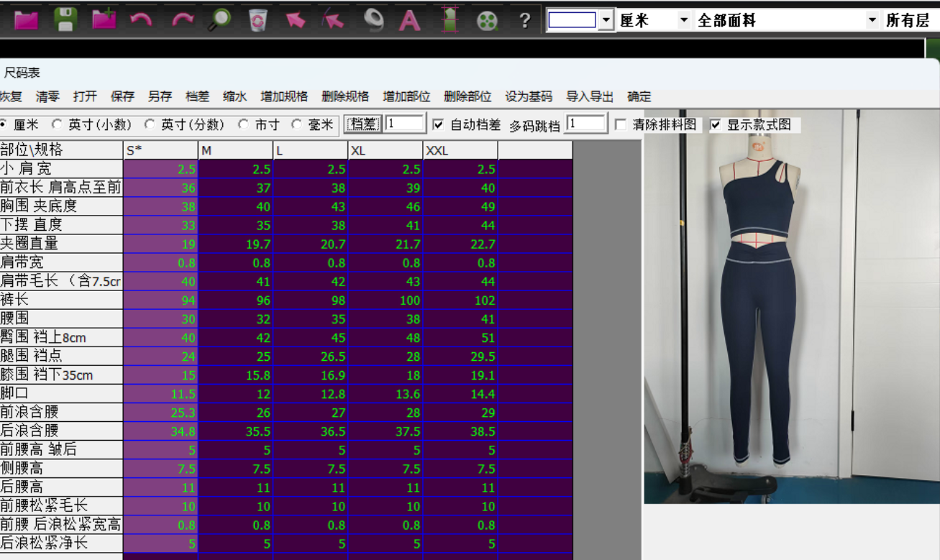Enable the 清除排料图 checkbox
Image resolution: width=940 pixels, height=560 pixels.
click(621, 125)
